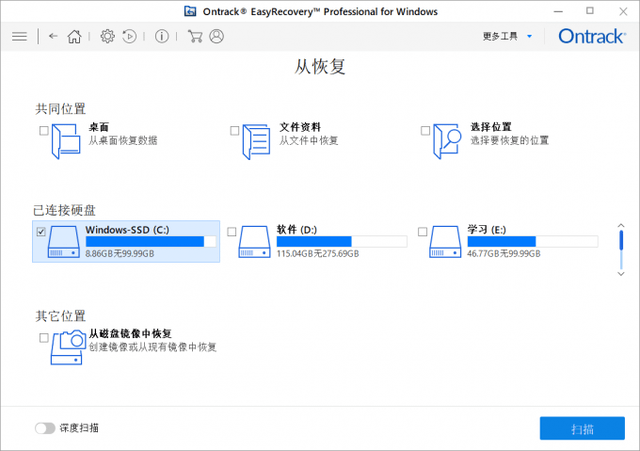The height and width of the screenshot is (451, 640).
Task: Click the 扫描 button
Action: pyautogui.click(x=582, y=428)
